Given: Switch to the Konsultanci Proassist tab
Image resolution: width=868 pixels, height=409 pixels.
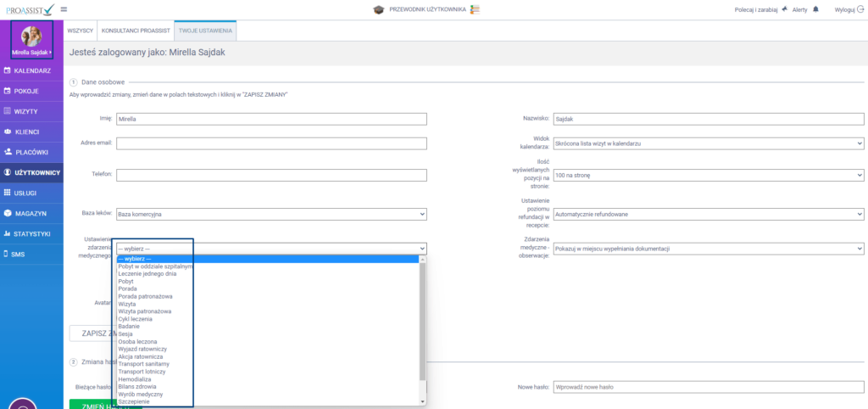Looking at the screenshot, I should tap(135, 31).
